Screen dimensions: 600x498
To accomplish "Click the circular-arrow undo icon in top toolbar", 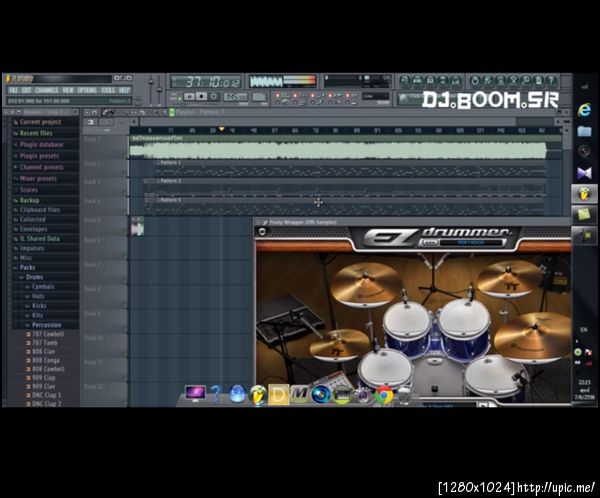I will (475, 81).
